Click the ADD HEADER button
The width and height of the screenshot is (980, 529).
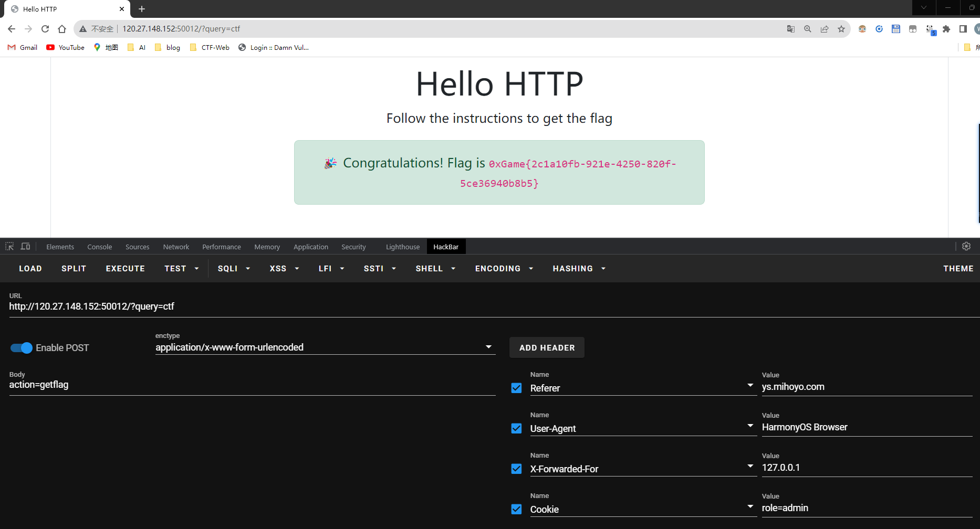547,347
